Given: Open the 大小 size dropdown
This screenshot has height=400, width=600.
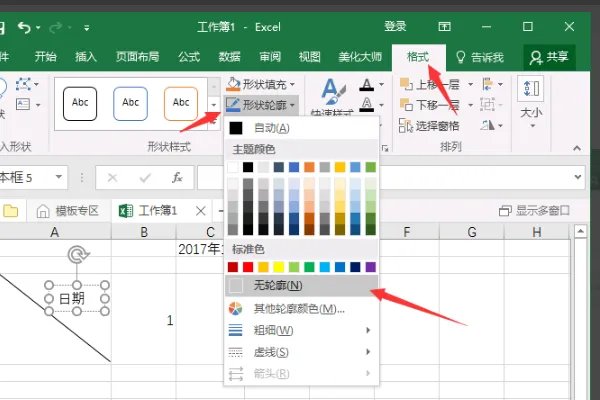Looking at the screenshot, I should 531,102.
